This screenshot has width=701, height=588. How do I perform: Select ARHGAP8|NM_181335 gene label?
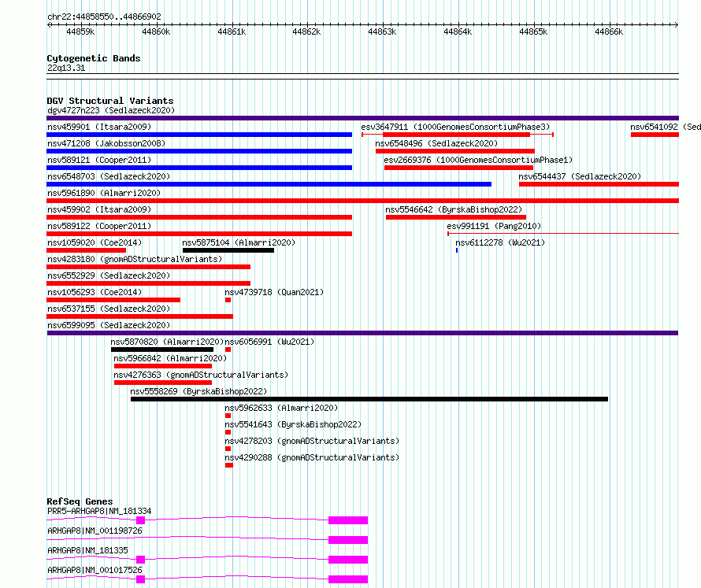tap(87, 550)
